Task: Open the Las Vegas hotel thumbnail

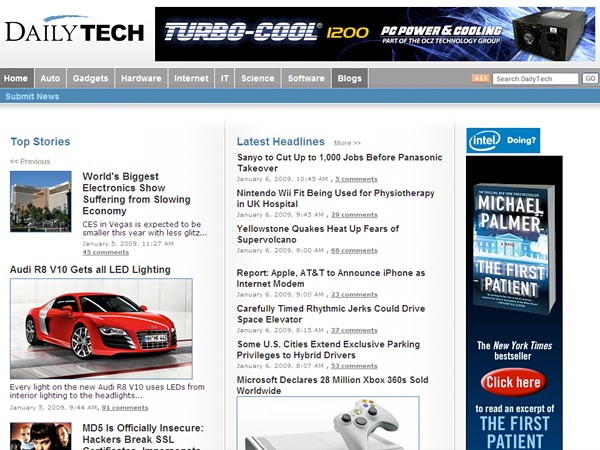Action: 41,201
